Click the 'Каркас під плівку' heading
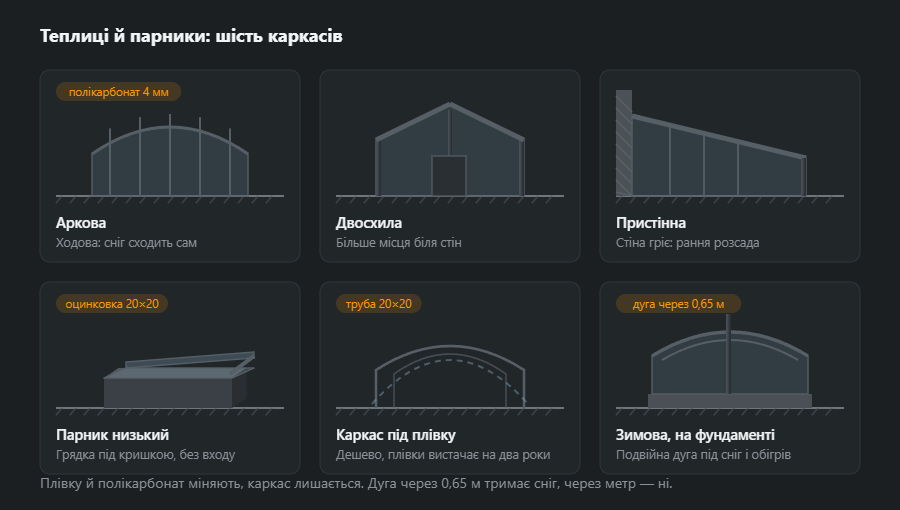The image size is (900, 510). 395,435
